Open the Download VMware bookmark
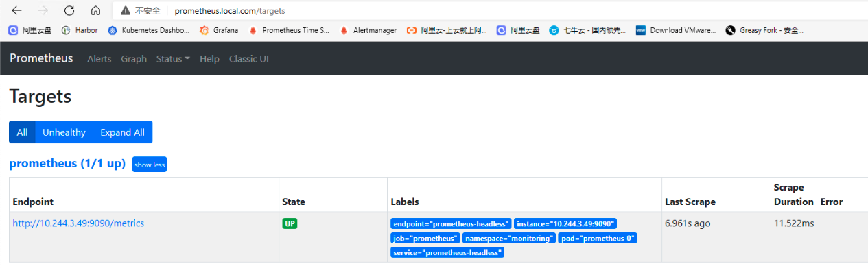Screen dimensions: 868x268 tap(676, 30)
